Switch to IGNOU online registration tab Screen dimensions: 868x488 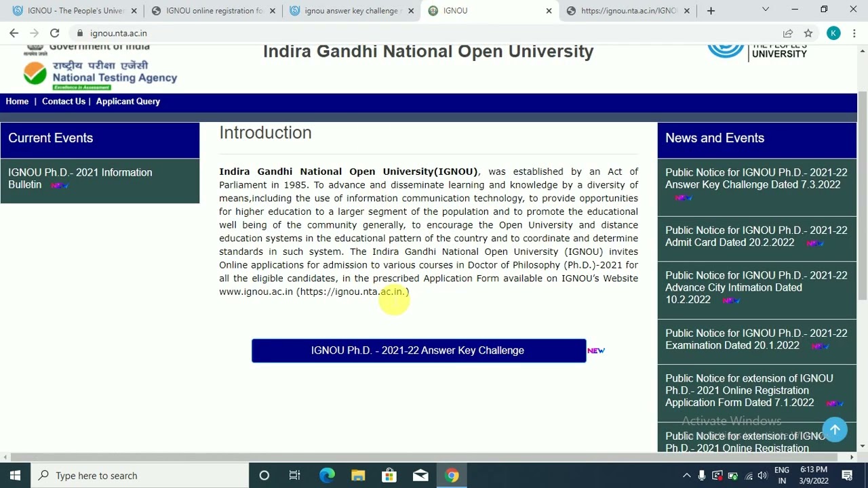213,11
